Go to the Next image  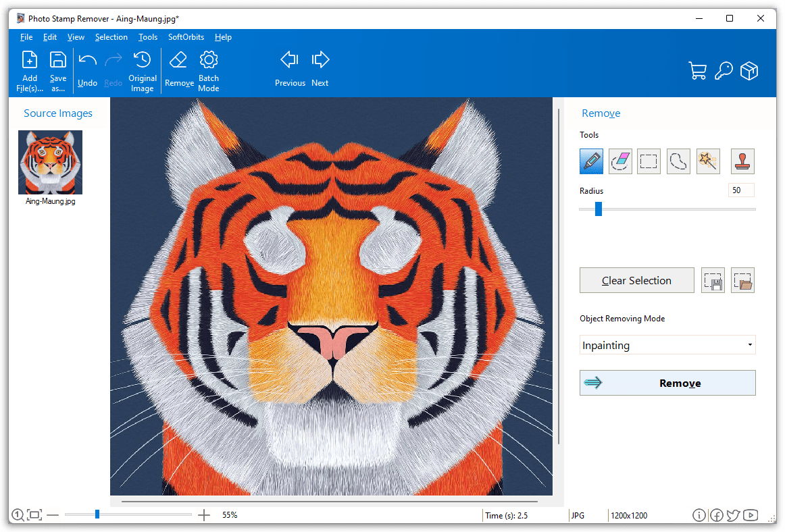[x=320, y=69]
